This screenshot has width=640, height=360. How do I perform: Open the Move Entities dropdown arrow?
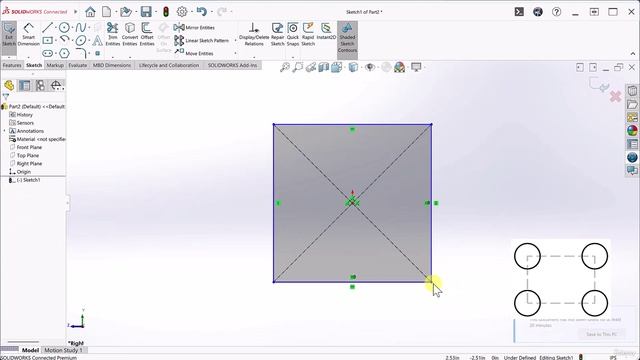tap(235, 53)
